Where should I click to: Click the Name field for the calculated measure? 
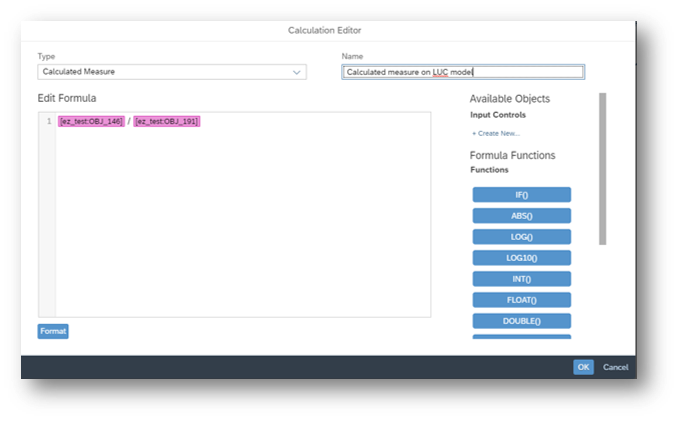(462, 72)
